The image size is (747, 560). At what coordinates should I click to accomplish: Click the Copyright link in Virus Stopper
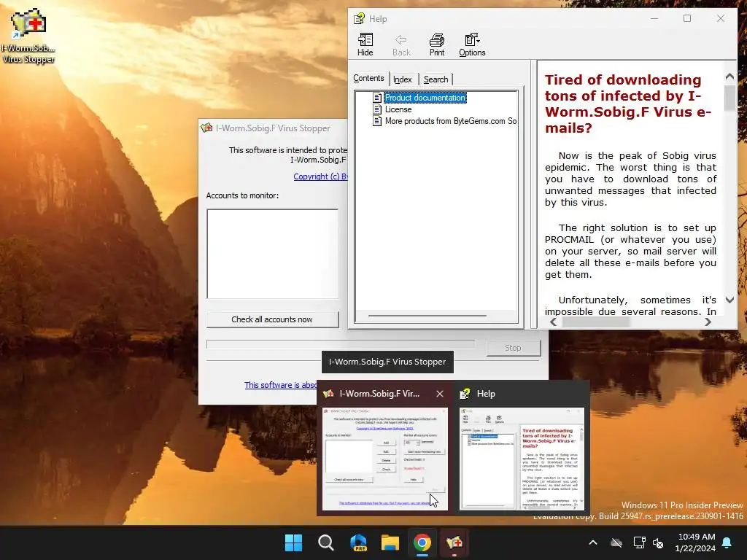click(x=321, y=176)
